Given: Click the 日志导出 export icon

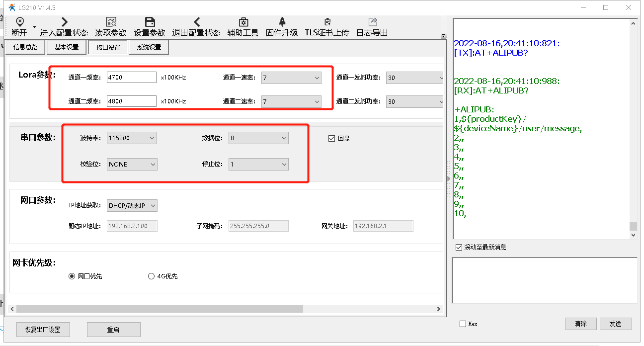Looking at the screenshot, I should tap(372, 22).
